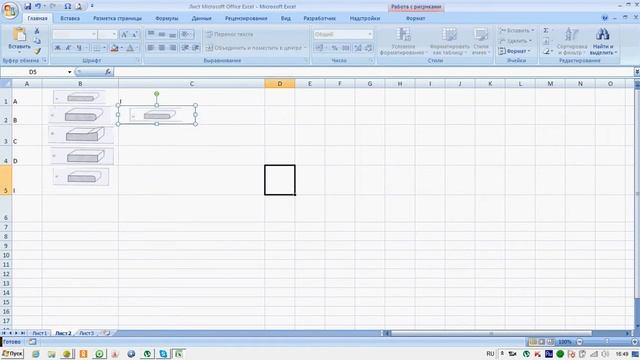Click the zoom slider in status bar
This screenshot has height=360, width=640.
(x=607, y=342)
